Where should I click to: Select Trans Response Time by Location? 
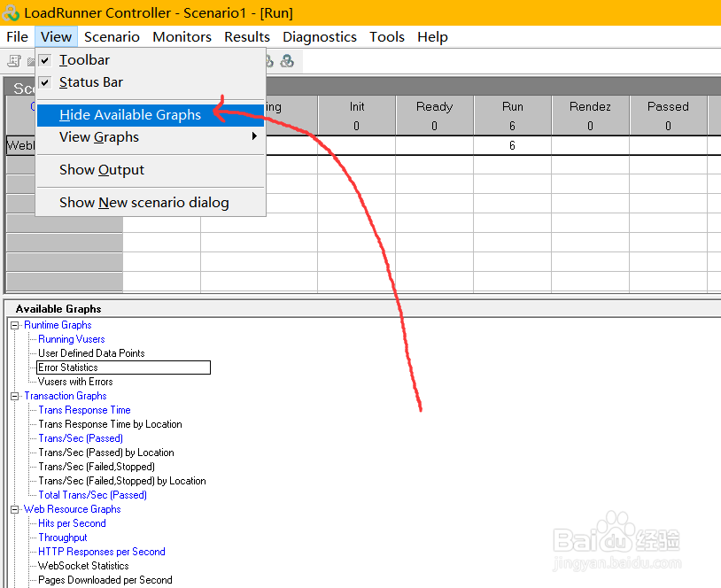(110, 424)
